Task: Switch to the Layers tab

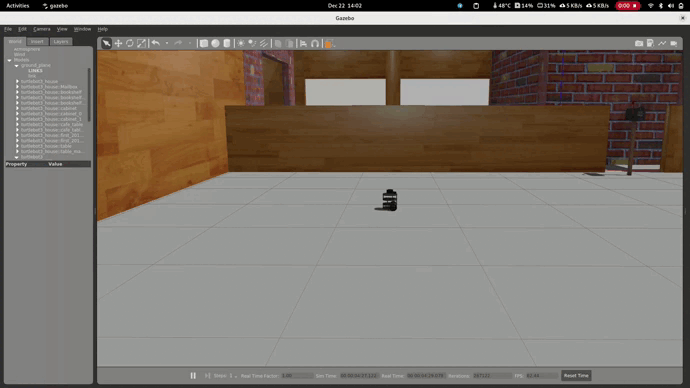Action: click(x=61, y=41)
